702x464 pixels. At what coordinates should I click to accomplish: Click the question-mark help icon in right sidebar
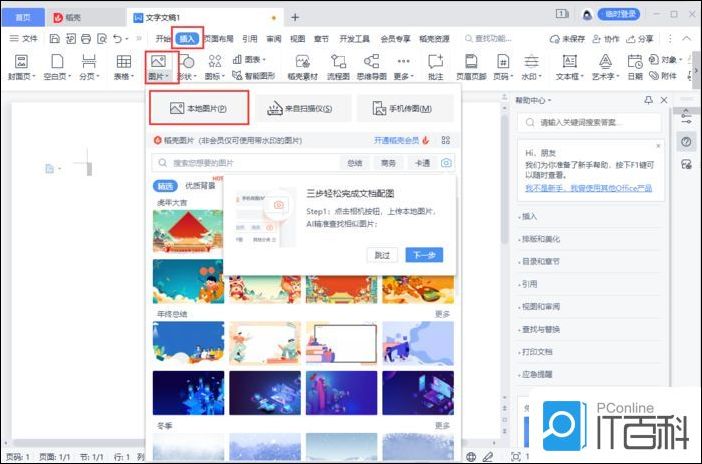pyautogui.click(x=686, y=142)
